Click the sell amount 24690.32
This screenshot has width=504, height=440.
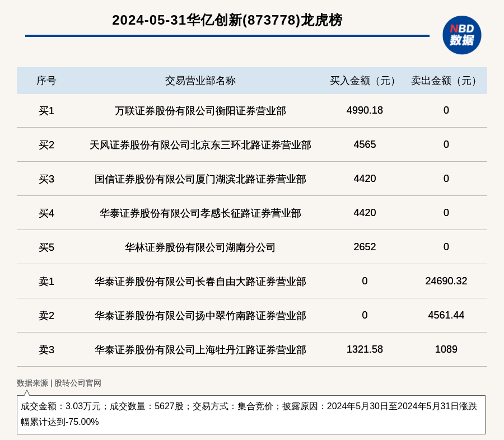[x=446, y=281]
